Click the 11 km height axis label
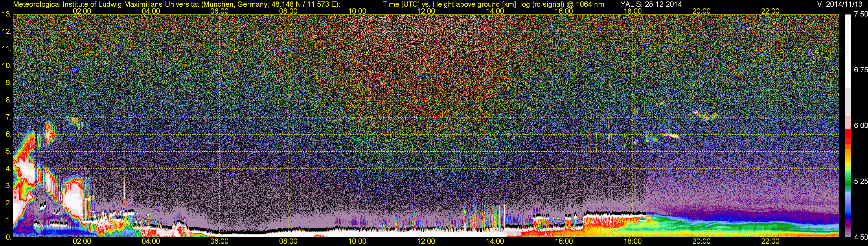 click(6, 49)
